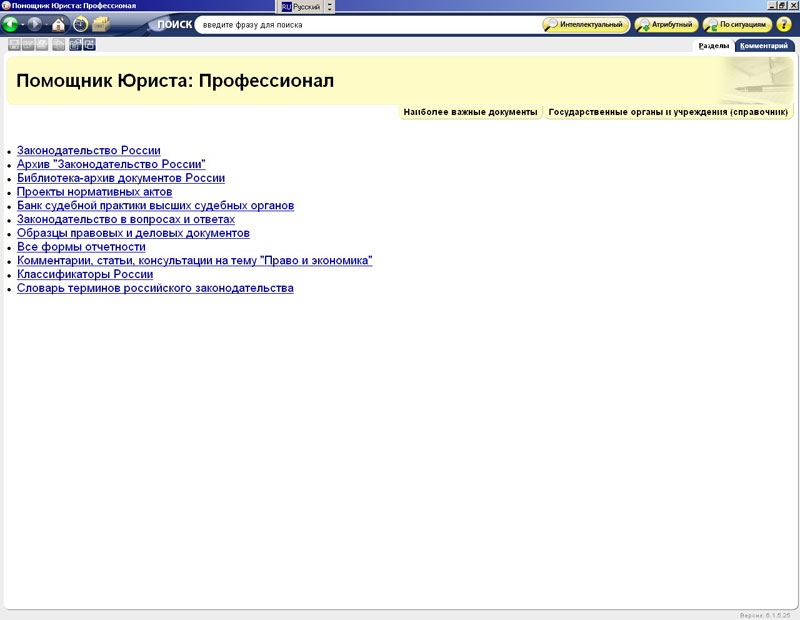The width and height of the screenshot is (800, 620).
Task: Click in the search phrase input field
Action: coord(365,24)
